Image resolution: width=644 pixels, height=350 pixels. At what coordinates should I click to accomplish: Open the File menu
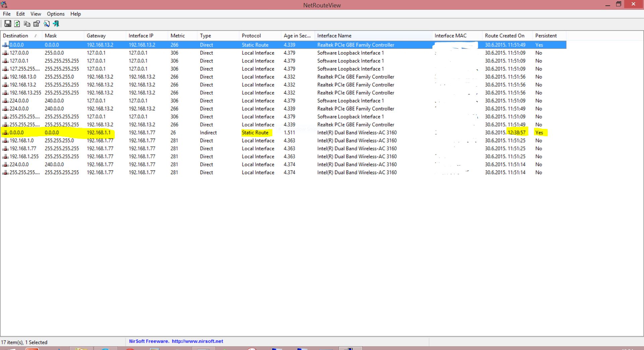click(x=7, y=14)
